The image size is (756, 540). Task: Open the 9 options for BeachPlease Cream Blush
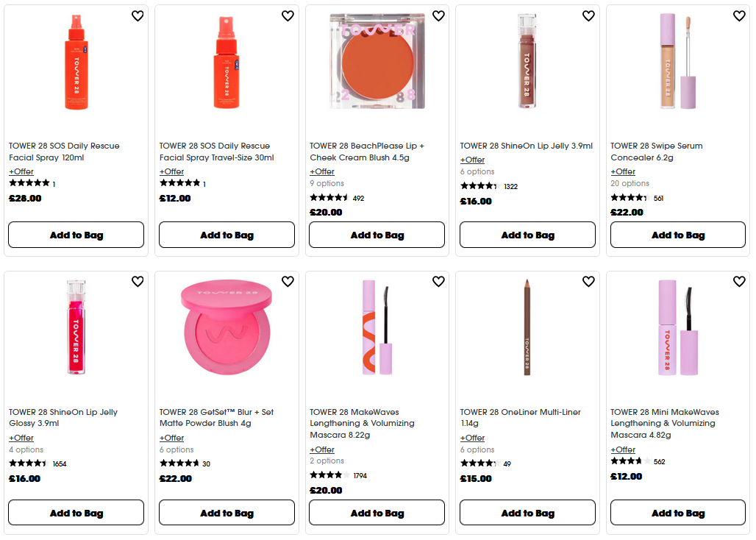tap(327, 183)
